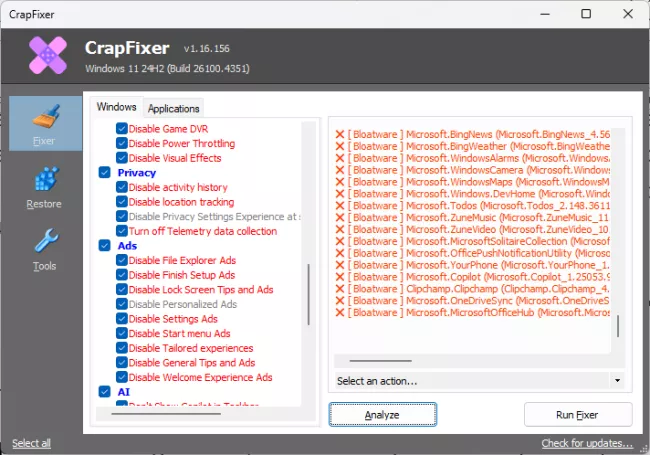Click red X beside Microsoft.BingNews entry
Viewport: 650px width, 455px height.
[340, 134]
